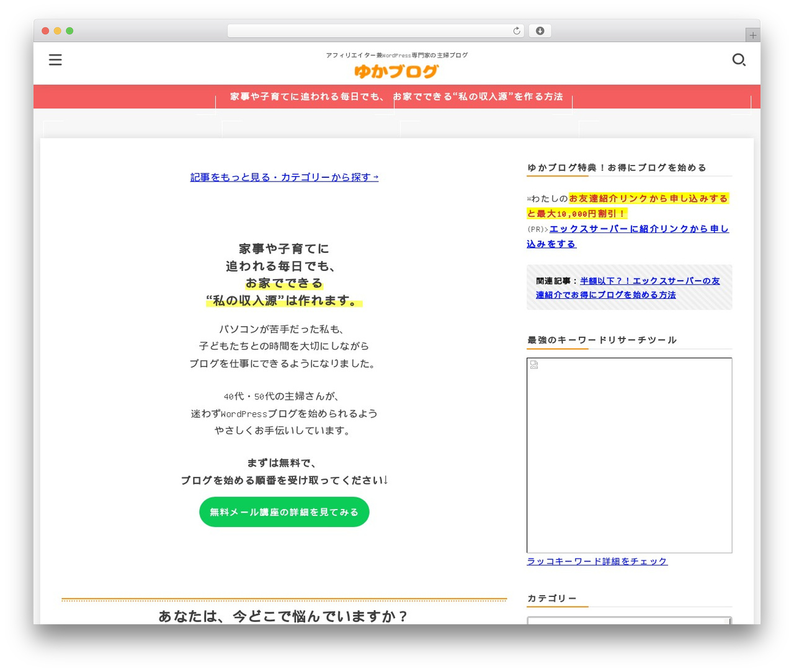Select heading あなたは、今どこで悩んでいますか？
Screen dimensions: 794x672
(x=284, y=616)
